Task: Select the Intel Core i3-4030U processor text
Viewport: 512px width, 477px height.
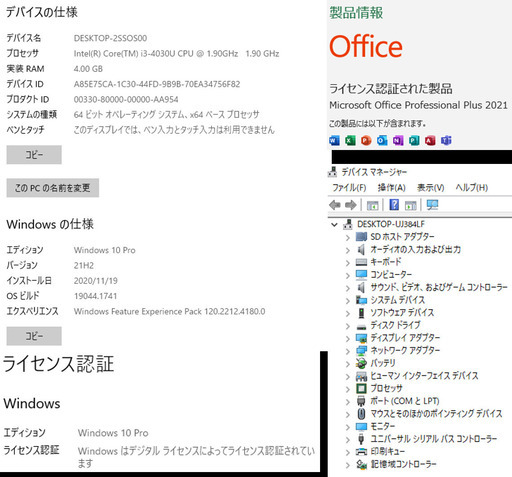Action: tap(176, 54)
